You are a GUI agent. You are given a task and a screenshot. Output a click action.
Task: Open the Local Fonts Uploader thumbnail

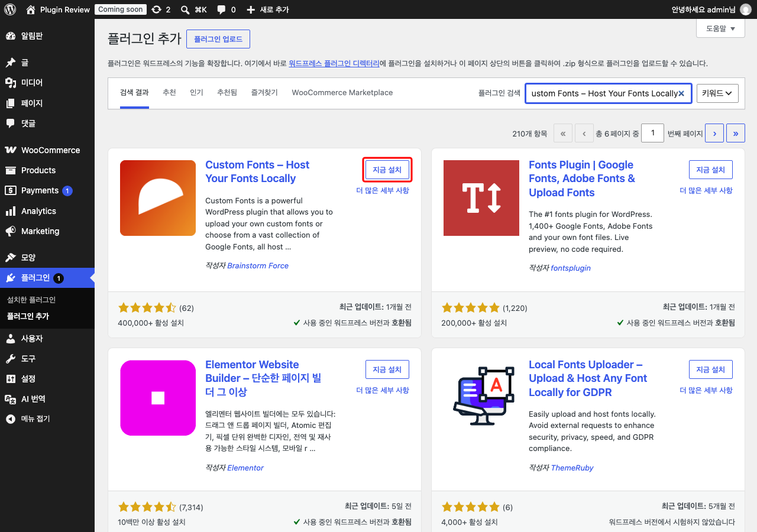pos(481,398)
